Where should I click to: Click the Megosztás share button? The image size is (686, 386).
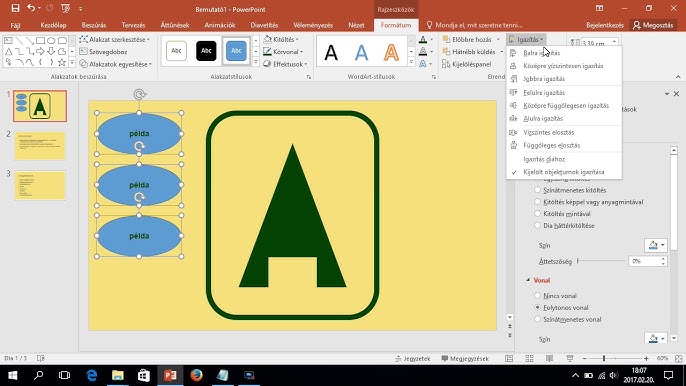coord(652,25)
